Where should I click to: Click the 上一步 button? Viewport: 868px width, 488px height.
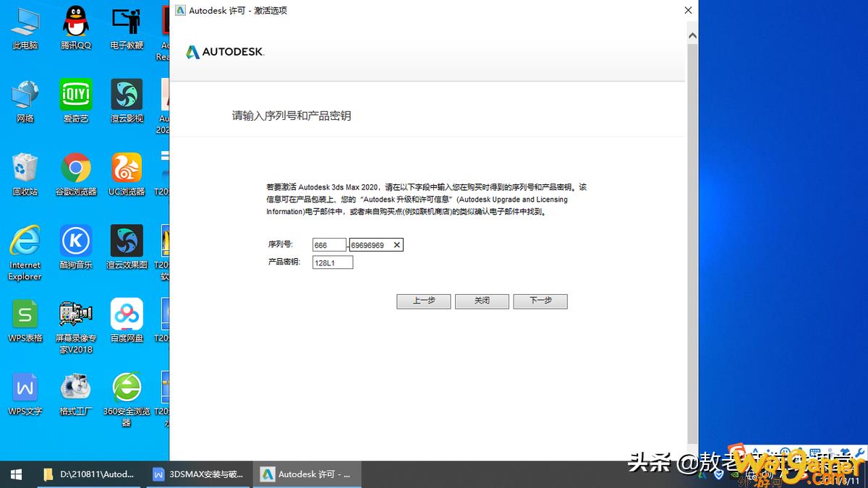click(x=424, y=301)
